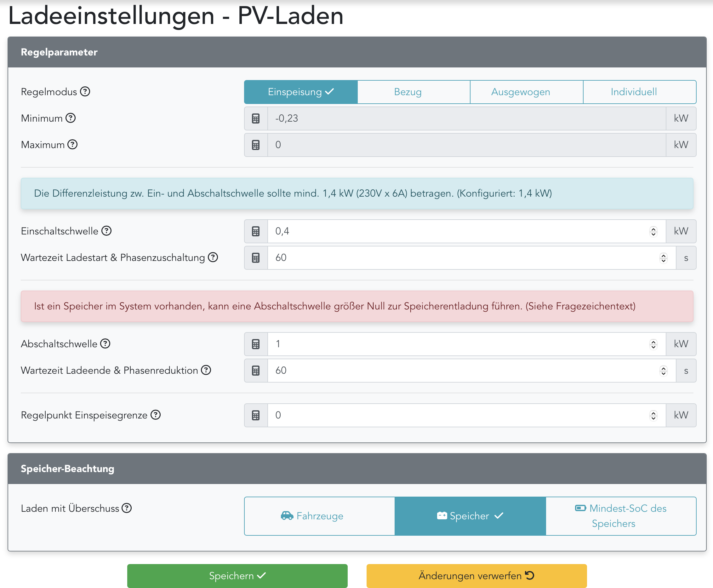Image resolution: width=713 pixels, height=588 pixels.
Task: Click the Abschaltschwelle question mark icon
Action: [x=105, y=343]
